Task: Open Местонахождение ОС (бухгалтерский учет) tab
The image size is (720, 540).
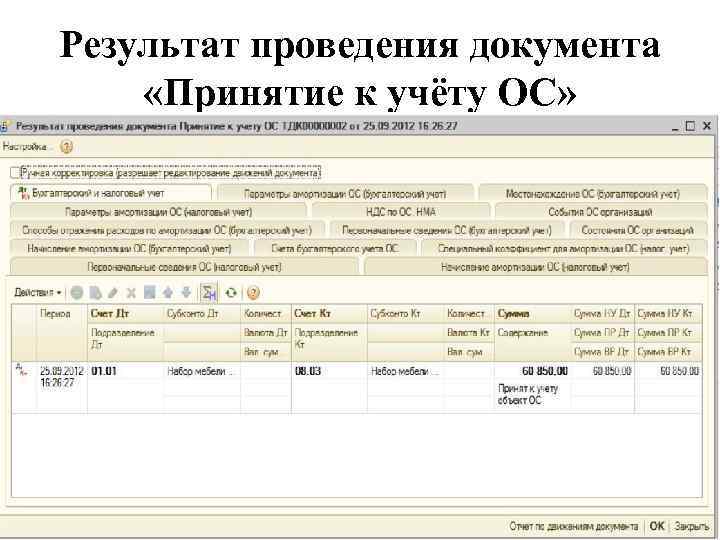Action: pyautogui.click(x=592, y=194)
